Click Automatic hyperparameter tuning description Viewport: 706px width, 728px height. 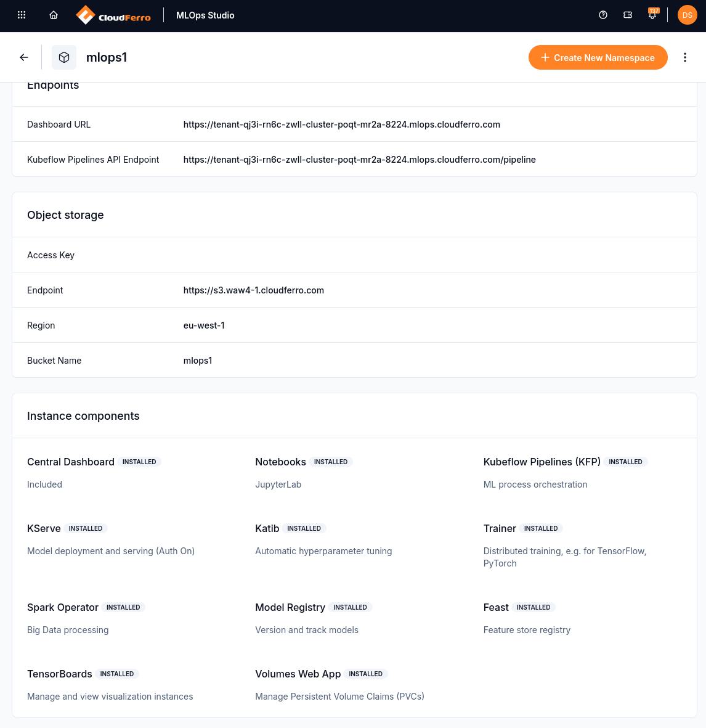pyautogui.click(x=323, y=551)
